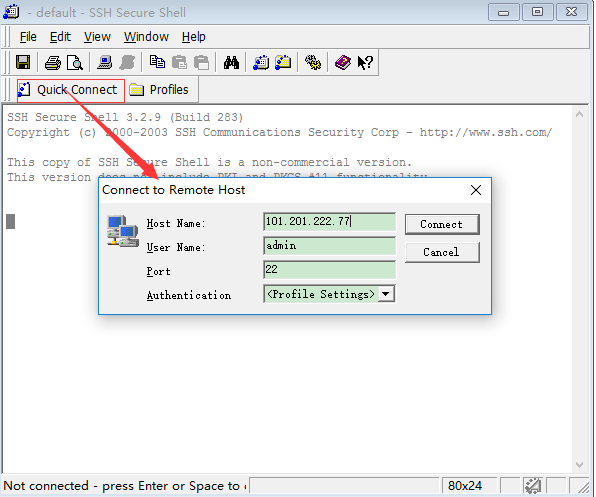Click the Host Name input field

(x=329, y=222)
